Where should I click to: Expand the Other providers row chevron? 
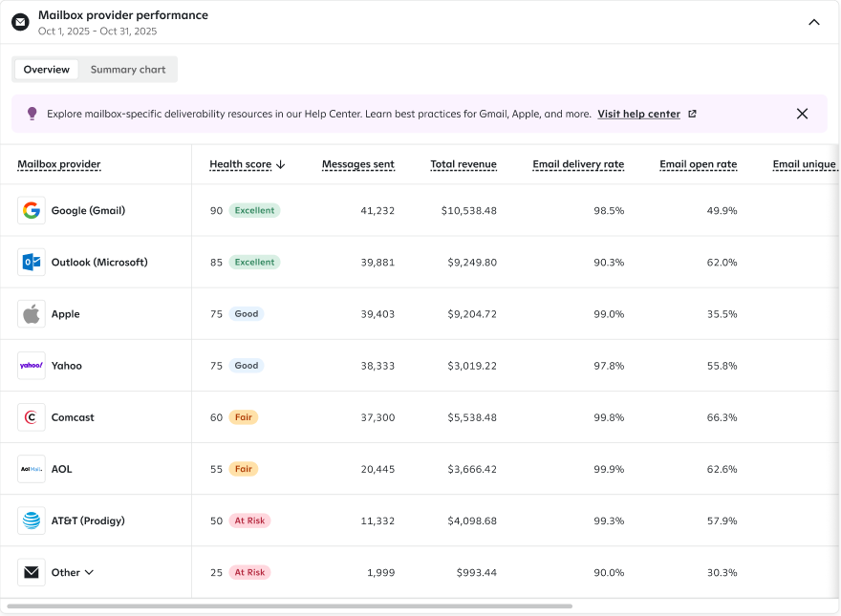pos(89,573)
